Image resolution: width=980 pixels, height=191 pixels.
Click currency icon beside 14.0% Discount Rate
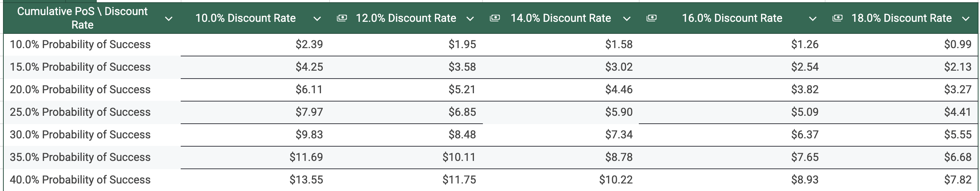click(x=494, y=18)
